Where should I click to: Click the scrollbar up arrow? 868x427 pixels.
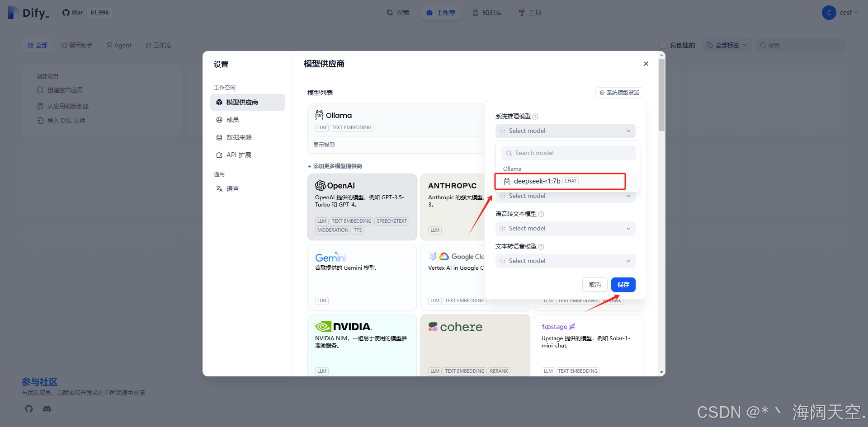(662, 55)
